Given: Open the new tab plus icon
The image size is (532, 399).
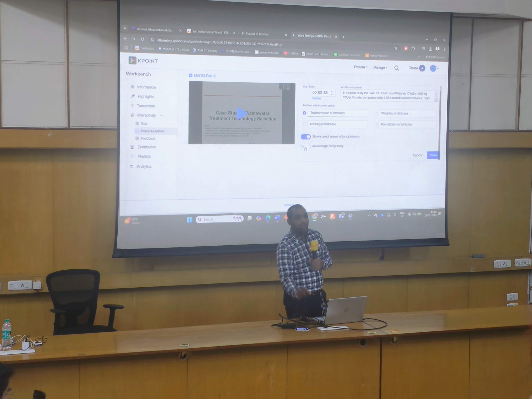Looking at the screenshot, I should [x=343, y=37].
